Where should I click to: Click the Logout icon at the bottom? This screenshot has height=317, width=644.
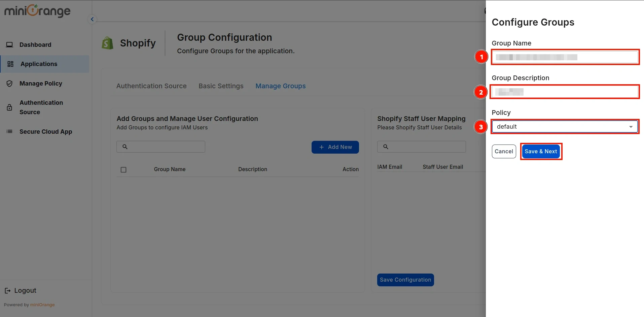[x=8, y=290]
